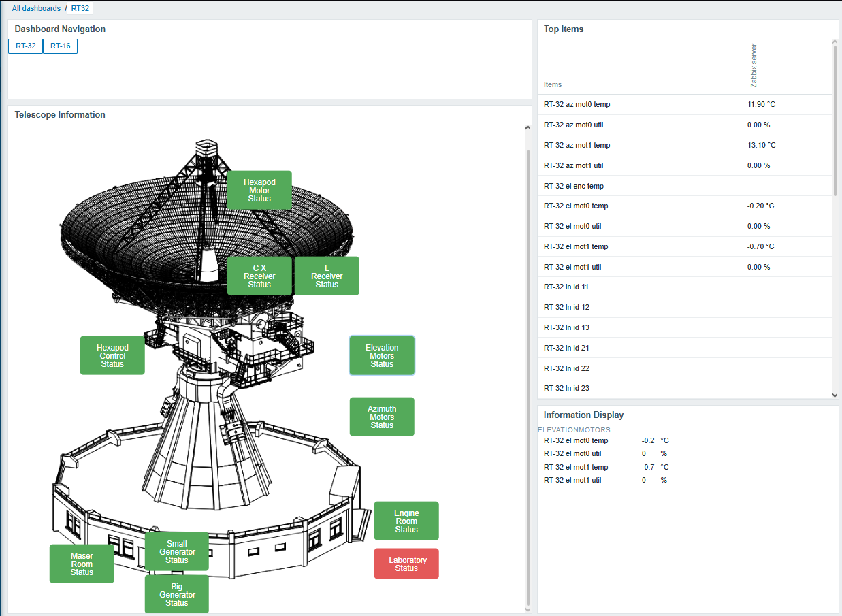Click the RT-32 az mot0 temp row
Image resolution: width=842 pixels, height=616 pixels.
coord(577,105)
